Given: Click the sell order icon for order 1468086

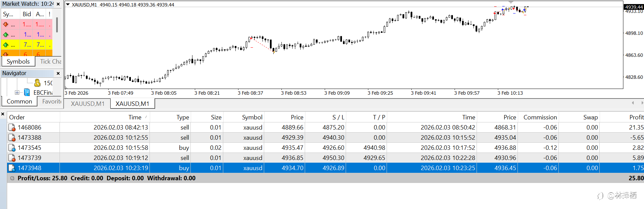Looking at the screenshot, I should click(12, 127).
